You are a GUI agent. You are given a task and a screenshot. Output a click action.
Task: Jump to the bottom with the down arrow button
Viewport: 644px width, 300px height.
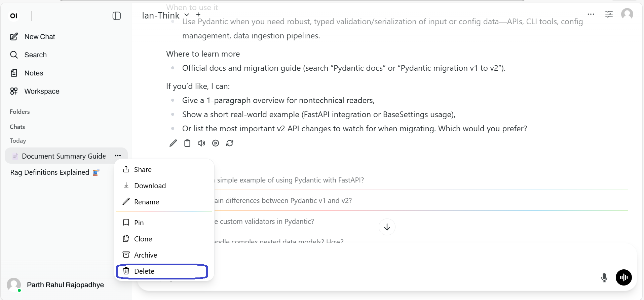click(x=387, y=227)
